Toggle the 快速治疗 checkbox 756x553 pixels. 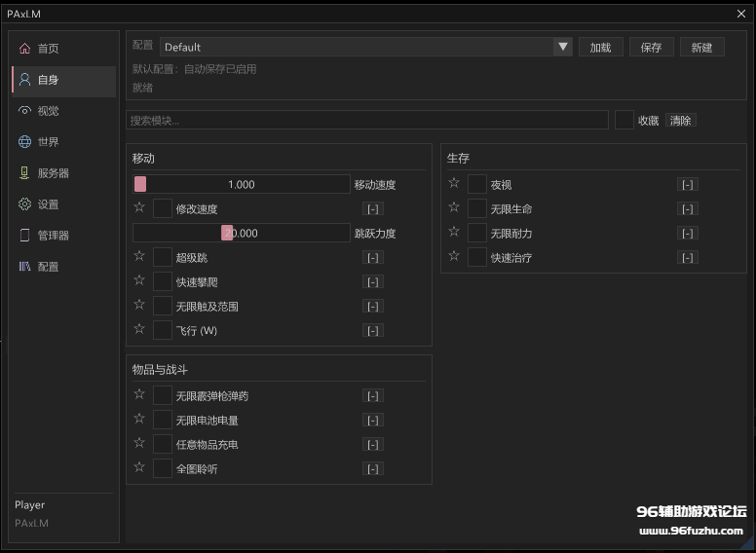point(477,257)
